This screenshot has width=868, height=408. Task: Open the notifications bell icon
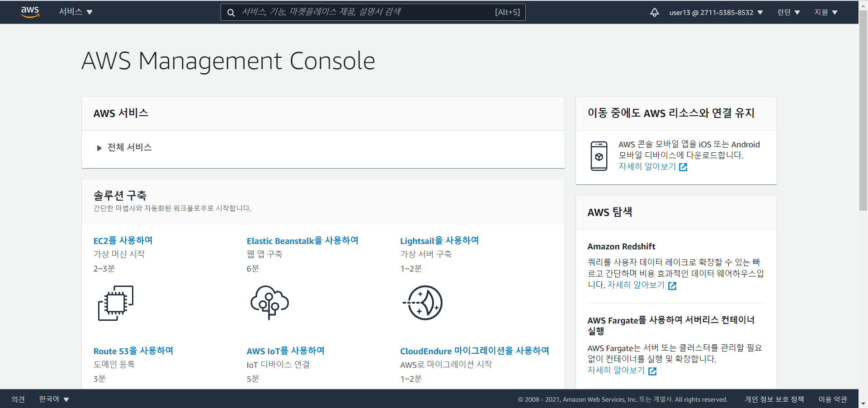(x=654, y=12)
